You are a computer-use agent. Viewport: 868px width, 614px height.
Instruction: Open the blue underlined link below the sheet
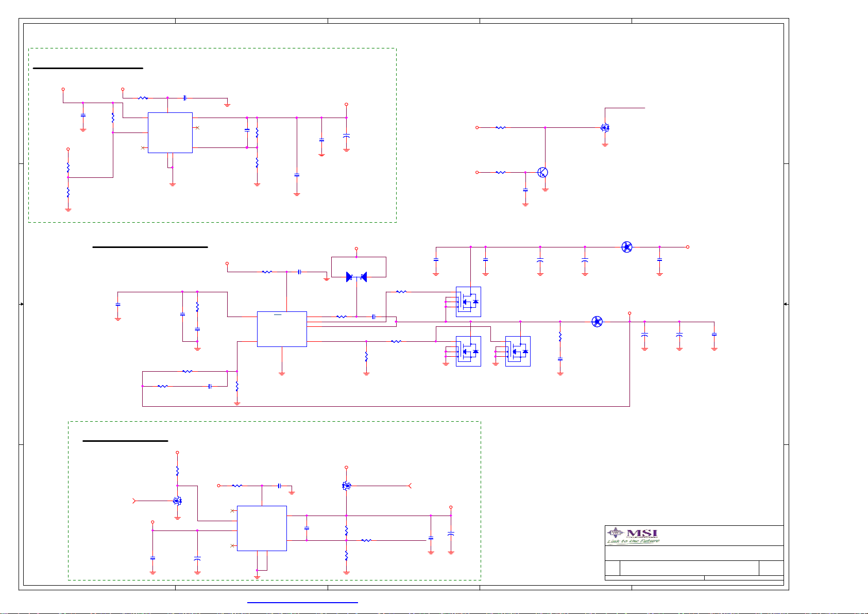pos(302,602)
